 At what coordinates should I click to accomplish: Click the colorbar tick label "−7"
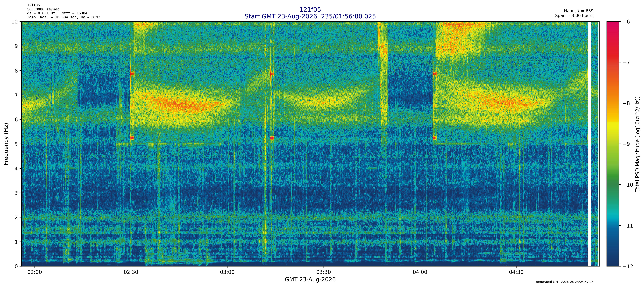tap(626, 63)
